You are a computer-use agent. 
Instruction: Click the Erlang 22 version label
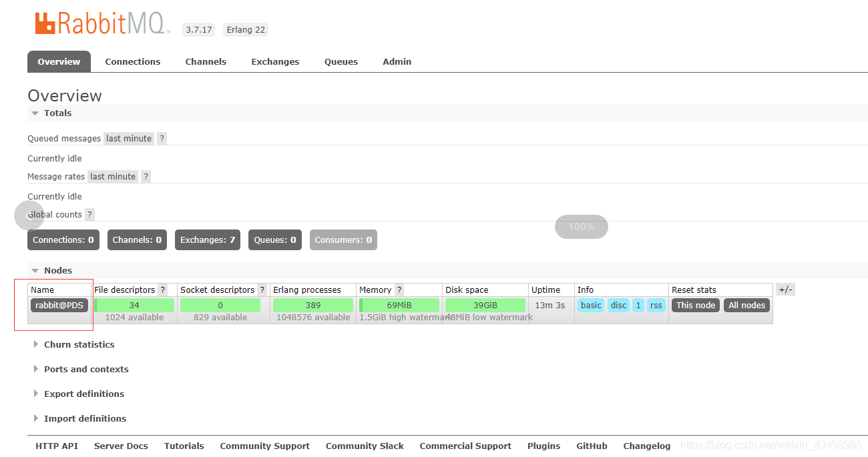point(246,30)
